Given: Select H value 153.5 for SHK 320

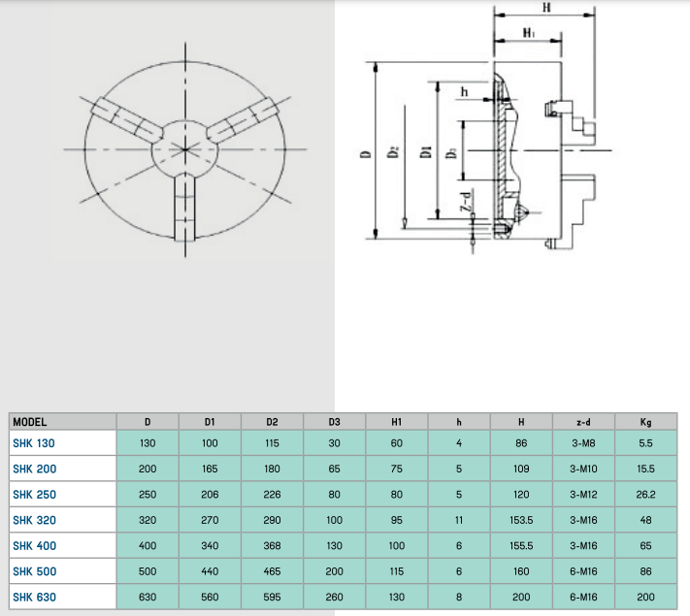Looking at the screenshot, I should point(521,520).
